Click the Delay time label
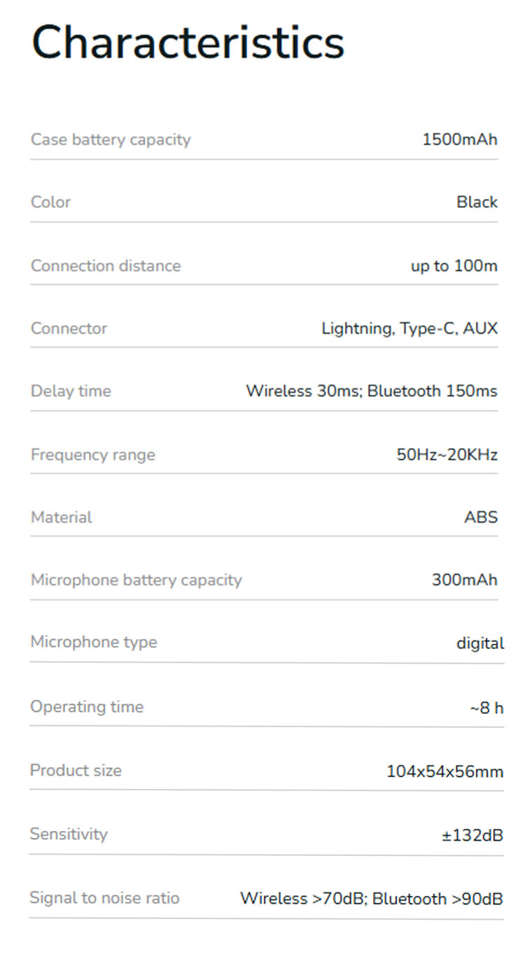The width and height of the screenshot is (525, 980). tap(71, 391)
